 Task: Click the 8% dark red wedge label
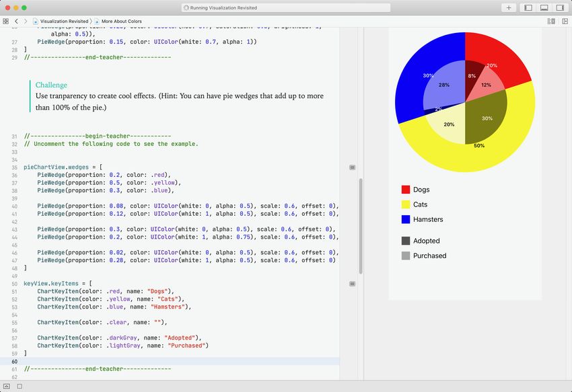(x=472, y=76)
